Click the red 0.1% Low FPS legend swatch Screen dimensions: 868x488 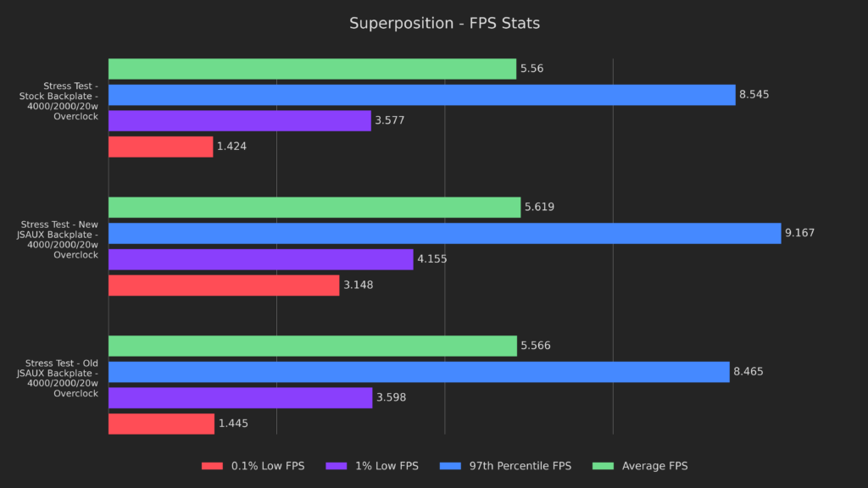[213, 466]
